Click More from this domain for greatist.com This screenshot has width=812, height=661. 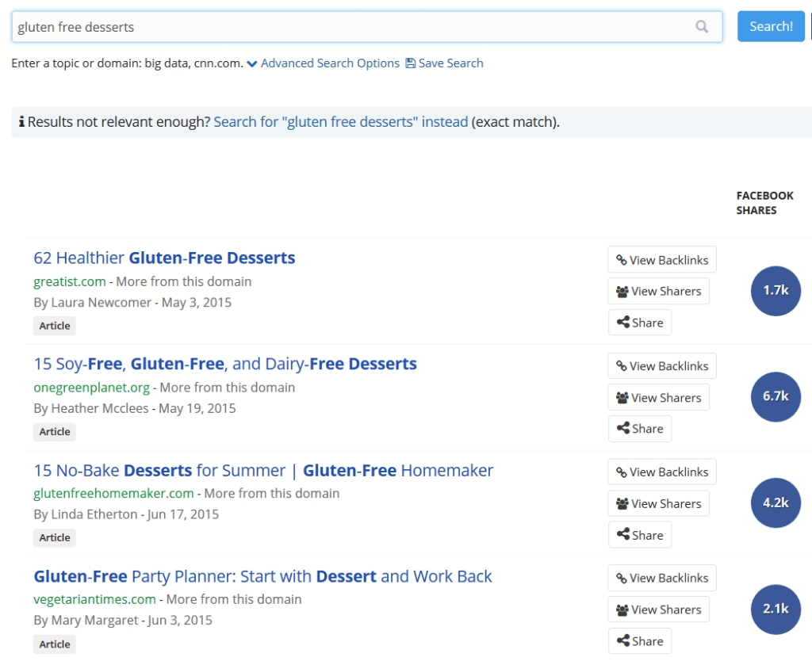(183, 281)
